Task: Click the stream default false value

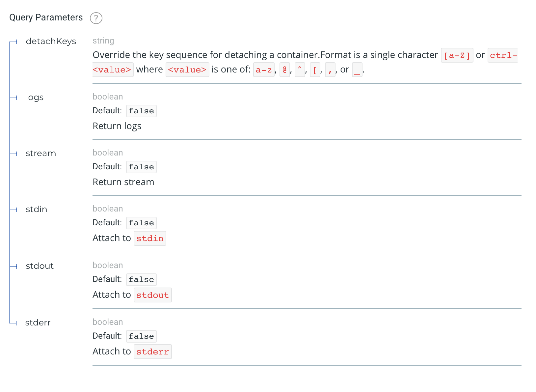Action: click(141, 167)
